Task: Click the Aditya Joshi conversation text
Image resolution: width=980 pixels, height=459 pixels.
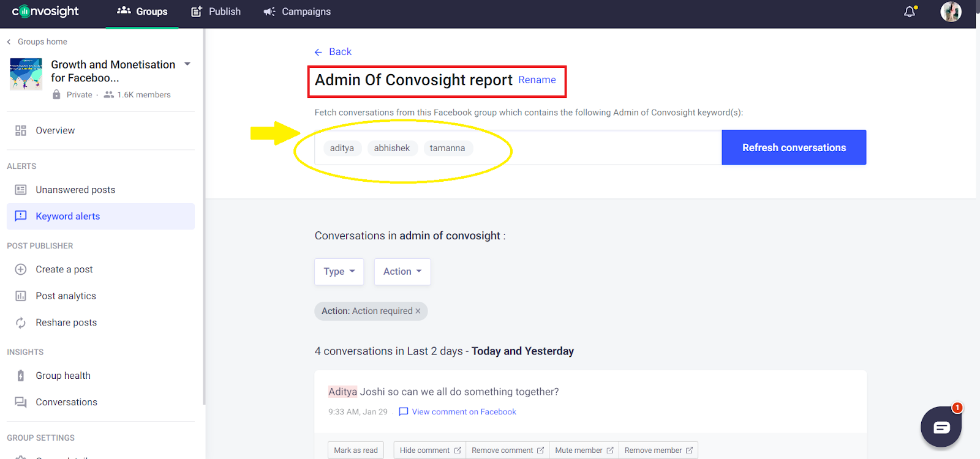Action: (443, 392)
